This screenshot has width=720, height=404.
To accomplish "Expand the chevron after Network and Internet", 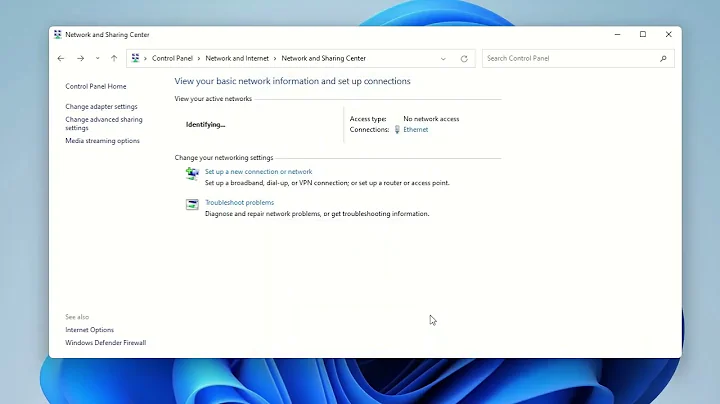I will point(275,58).
